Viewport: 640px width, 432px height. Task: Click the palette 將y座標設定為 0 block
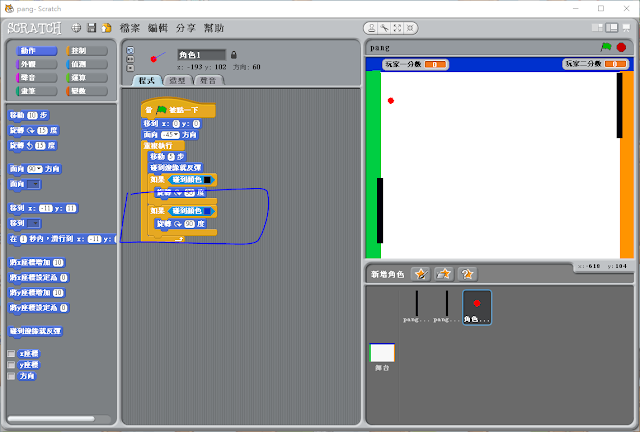pyautogui.click(x=38, y=308)
